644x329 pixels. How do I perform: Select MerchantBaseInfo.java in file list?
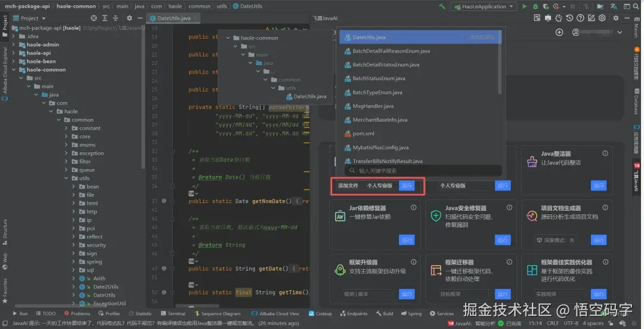pos(417,119)
